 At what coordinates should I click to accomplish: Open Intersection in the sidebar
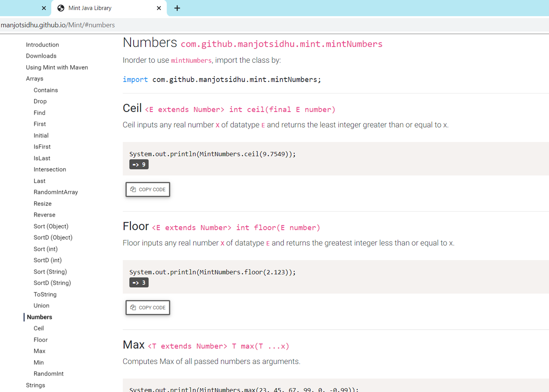tap(50, 170)
